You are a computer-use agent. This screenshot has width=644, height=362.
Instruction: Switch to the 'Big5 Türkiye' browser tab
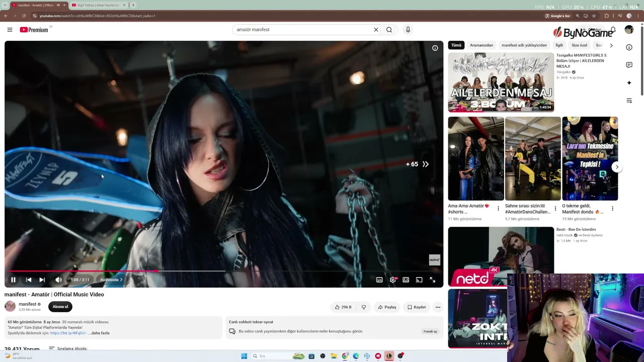coord(98,5)
